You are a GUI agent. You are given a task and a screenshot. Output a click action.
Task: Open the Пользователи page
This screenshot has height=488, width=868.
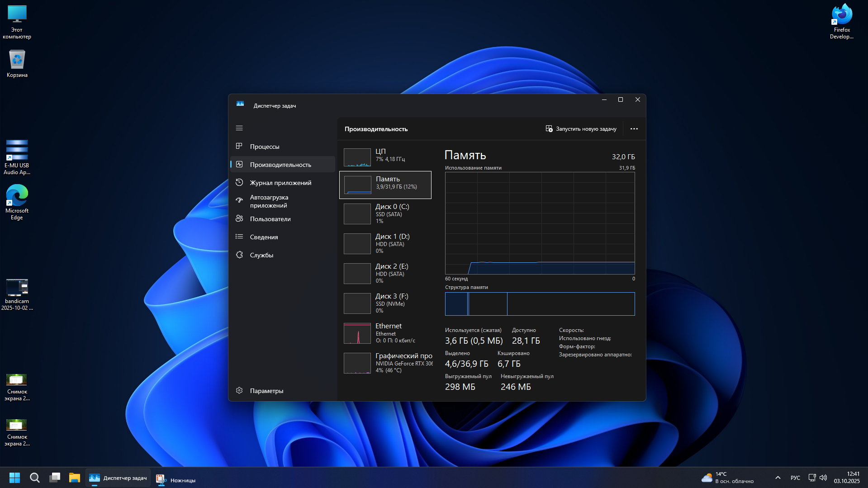click(x=283, y=219)
